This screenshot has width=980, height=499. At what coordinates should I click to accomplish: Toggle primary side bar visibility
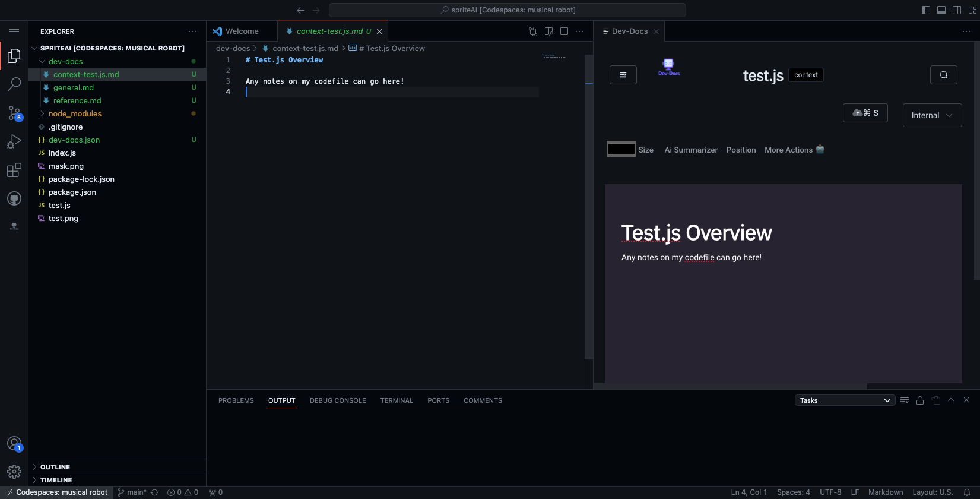click(925, 10)
